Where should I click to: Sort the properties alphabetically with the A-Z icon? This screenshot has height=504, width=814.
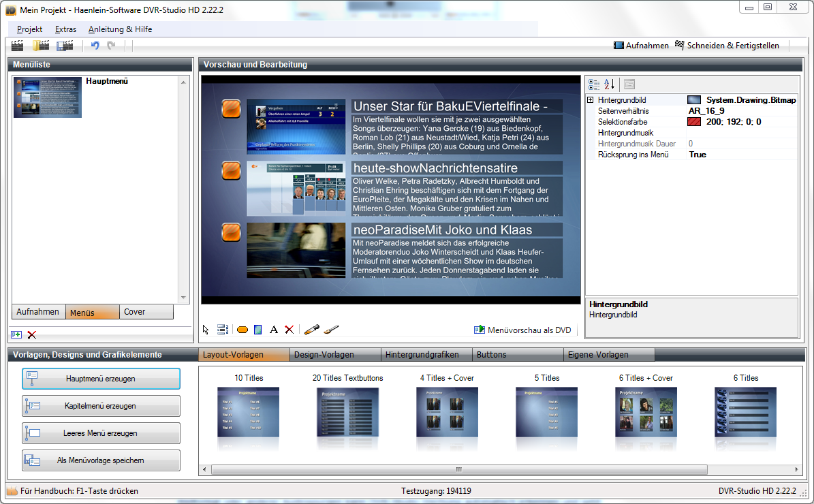(x=610, y=84)
